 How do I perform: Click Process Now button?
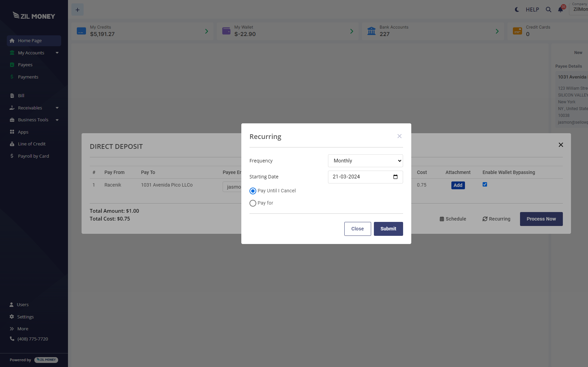[541, 219]
